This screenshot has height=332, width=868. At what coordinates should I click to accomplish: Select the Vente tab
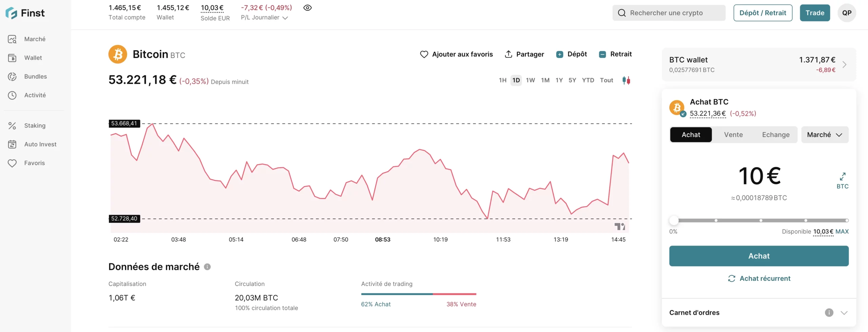pos(733,135)
